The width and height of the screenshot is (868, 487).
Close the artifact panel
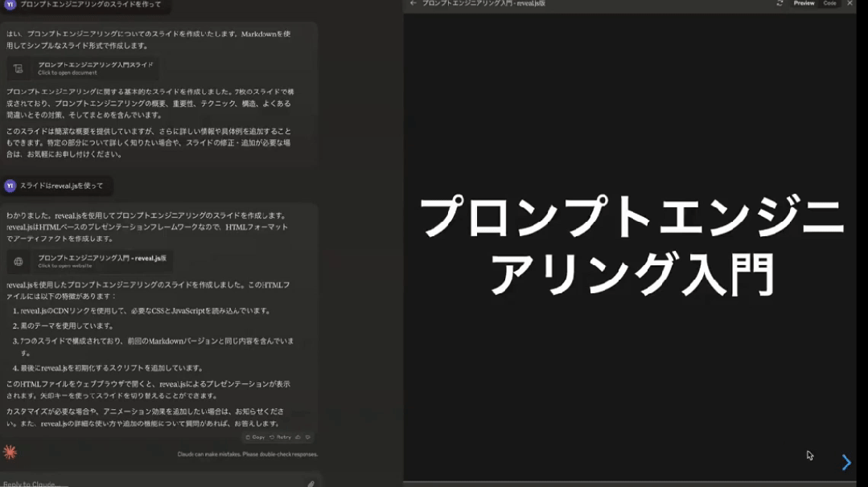tap(849, 3)
